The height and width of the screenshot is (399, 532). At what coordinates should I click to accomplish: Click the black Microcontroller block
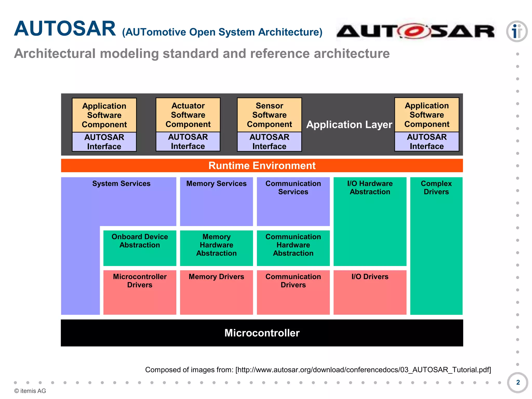[x=262, y=333]
